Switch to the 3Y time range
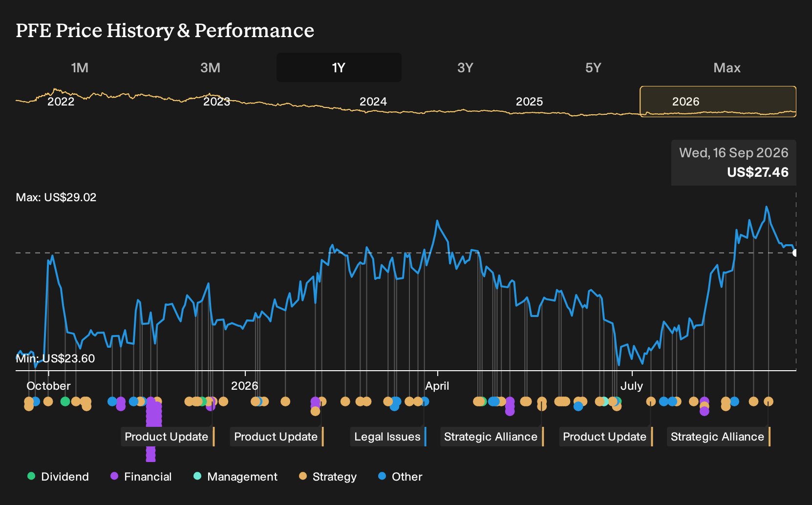This screenshot has width=812, height=505. tap(465, 67)
